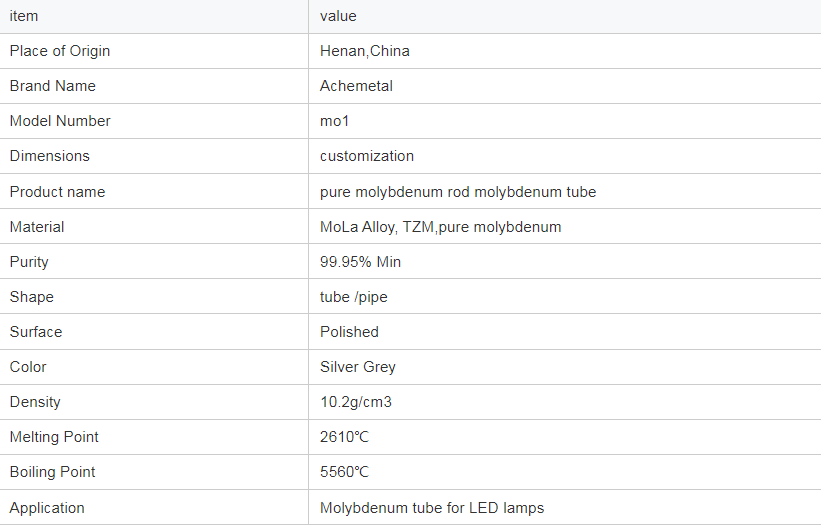Viewport: 821px width, 527px height.
Task: Click 'pure molybdenum rod molybdenum tube' text
Action: [x=458, y=192]
